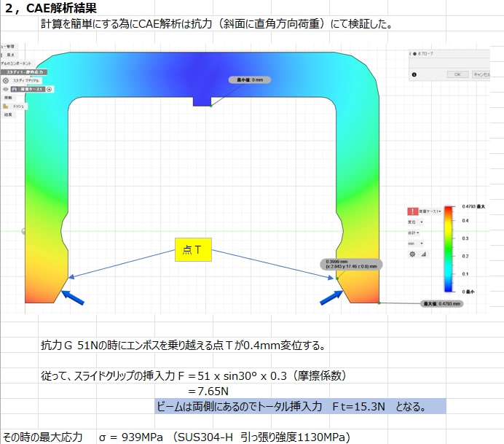Open the 合計 component dropdown

click(414, 233)
